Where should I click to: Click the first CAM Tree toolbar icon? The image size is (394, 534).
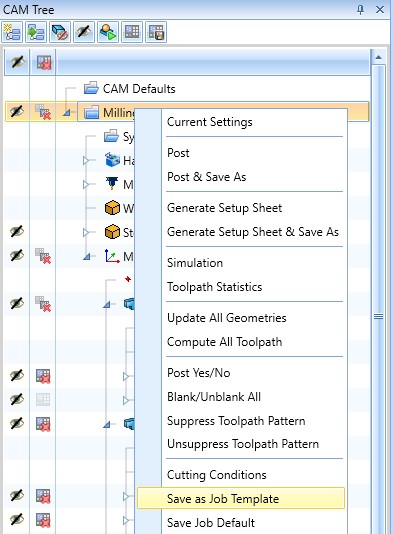click(x=12, y=32)
